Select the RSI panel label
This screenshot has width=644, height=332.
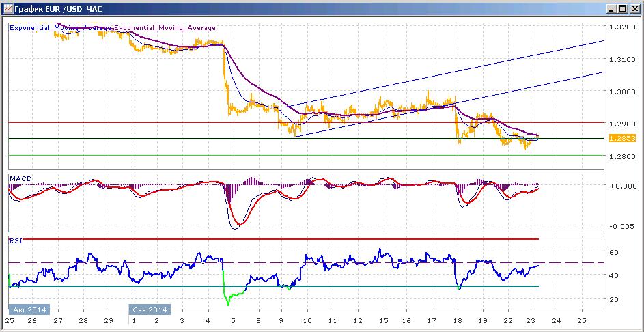click(x=16, y=241)
